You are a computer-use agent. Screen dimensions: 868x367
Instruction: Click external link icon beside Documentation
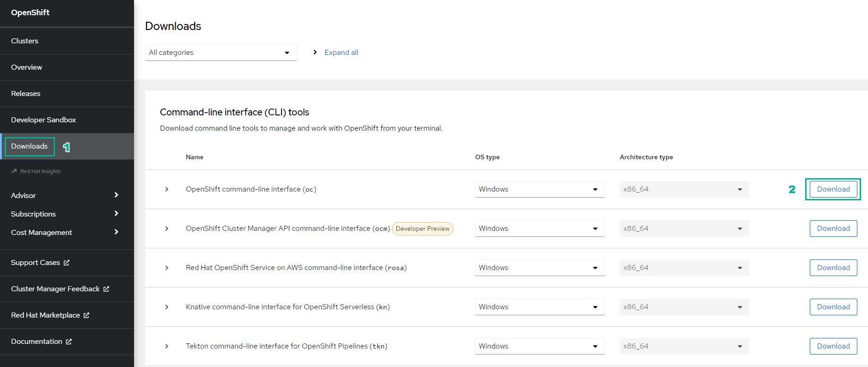[69, 342]
